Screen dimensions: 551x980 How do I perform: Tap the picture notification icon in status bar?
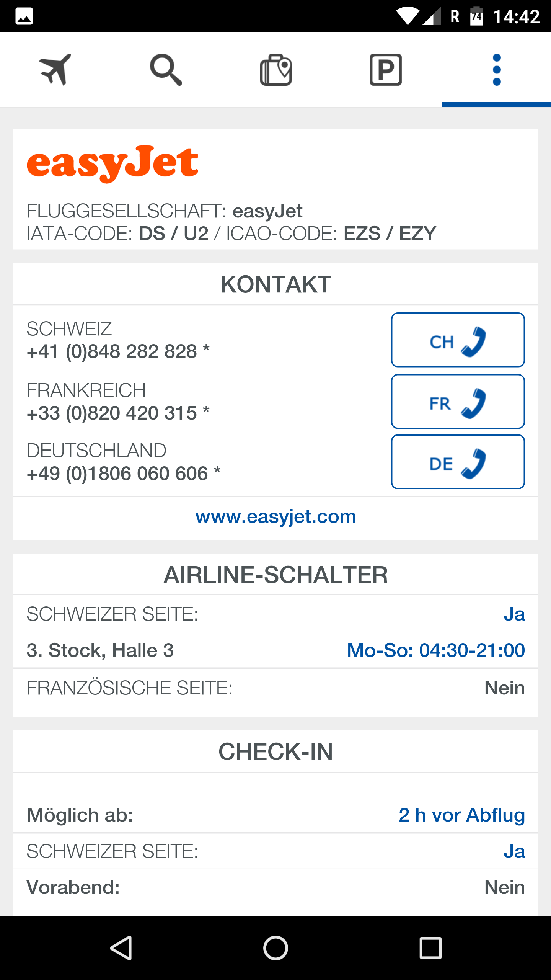click(24, 16)
